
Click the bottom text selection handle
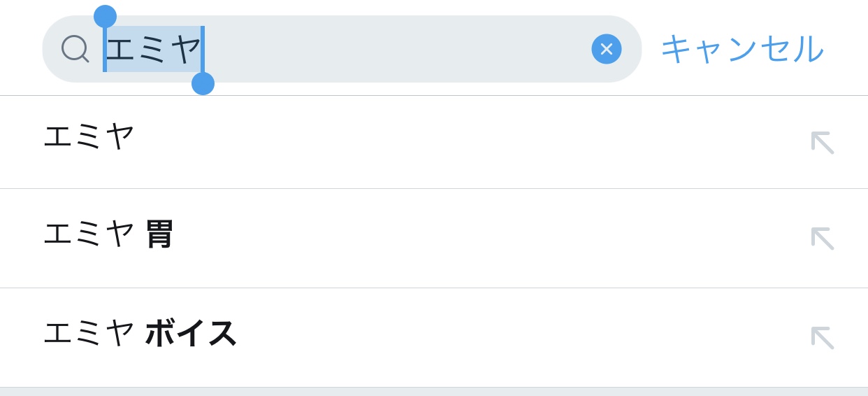click(203, 83)
